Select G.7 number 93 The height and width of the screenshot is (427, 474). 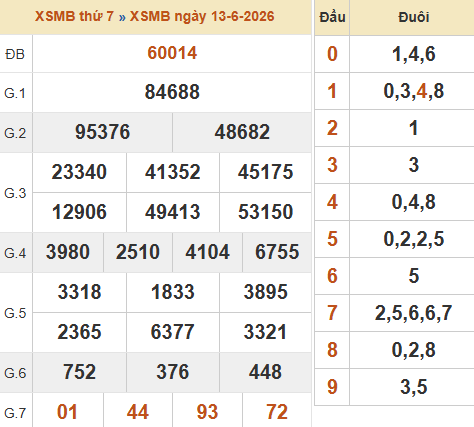pyautogui.click(x=207, y=412)
